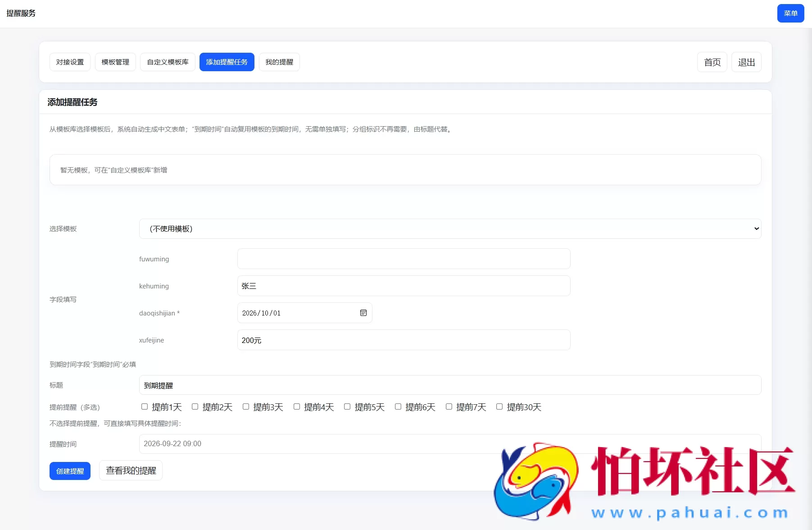812x530 pixels.
Task: Enable 提前1天 reminder checkbox
Action: click(x=145, y=407)
